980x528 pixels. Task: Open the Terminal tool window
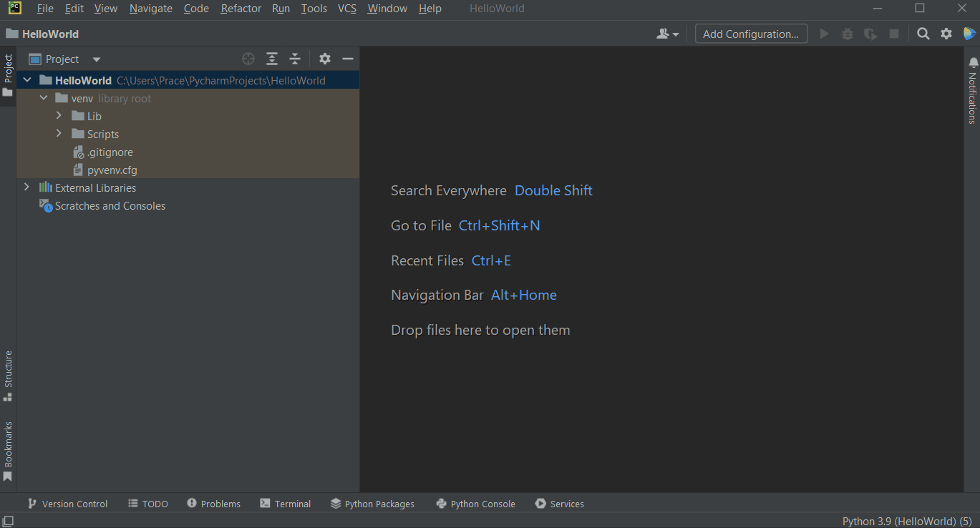click(285, 504)
